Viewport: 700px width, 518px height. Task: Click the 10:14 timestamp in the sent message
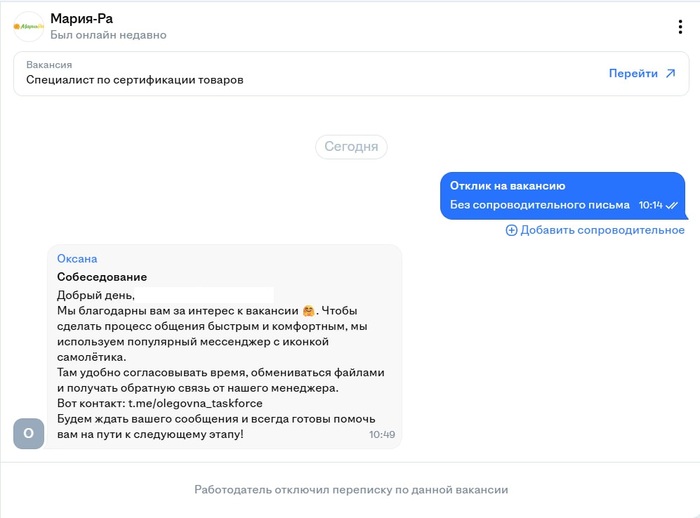coord(650,205)
